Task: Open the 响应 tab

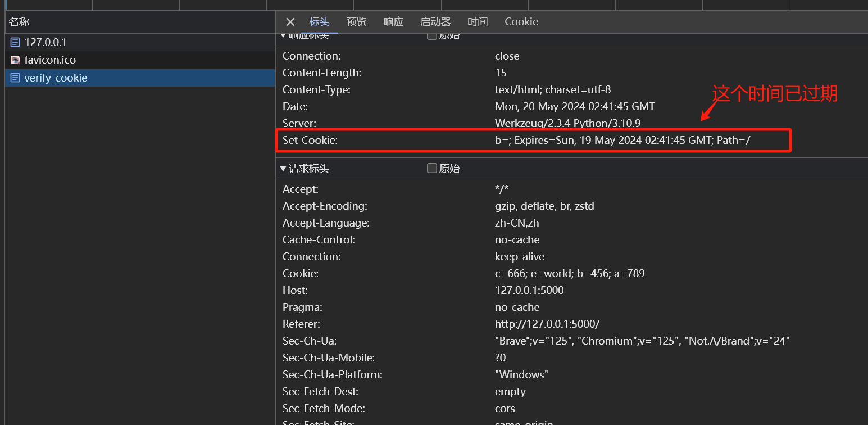Action: (393, 22)
